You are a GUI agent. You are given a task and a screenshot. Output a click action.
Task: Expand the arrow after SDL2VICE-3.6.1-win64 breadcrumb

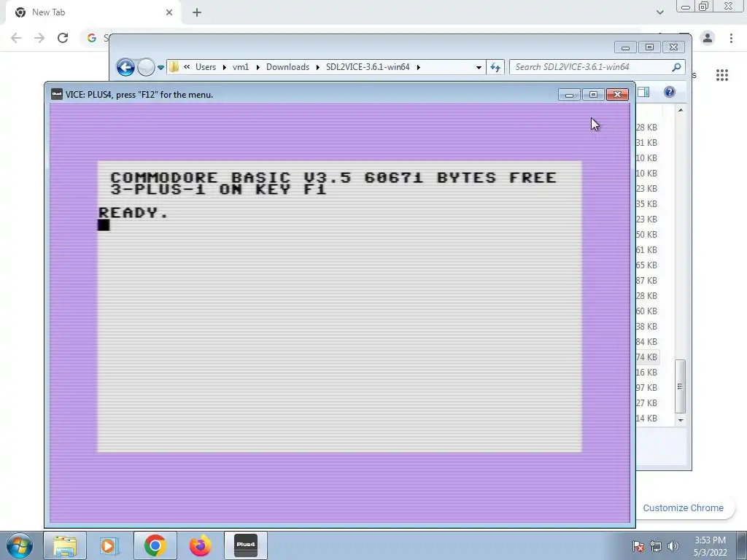tap(418, 67)
